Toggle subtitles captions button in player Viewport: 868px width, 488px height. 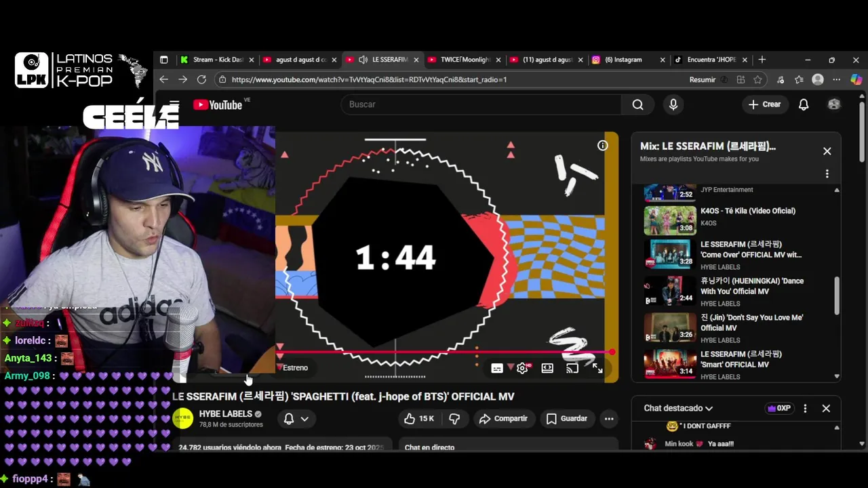(497, 368)
